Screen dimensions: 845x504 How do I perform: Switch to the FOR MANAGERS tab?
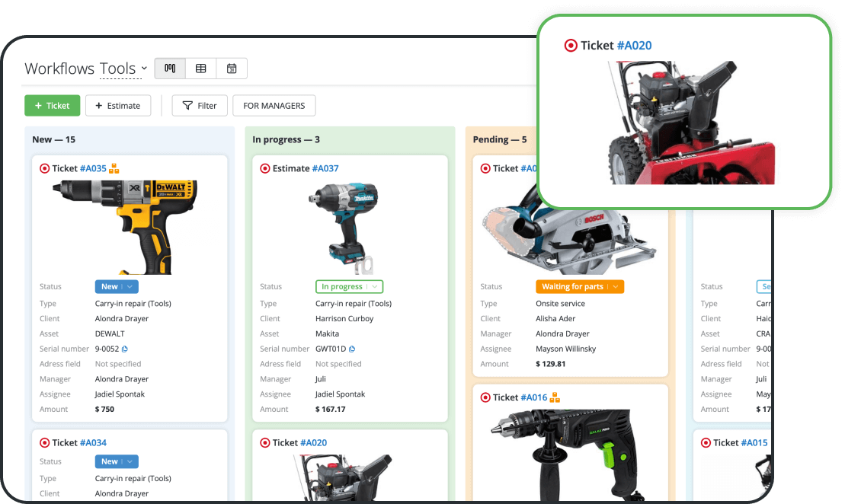pos(274,105)
